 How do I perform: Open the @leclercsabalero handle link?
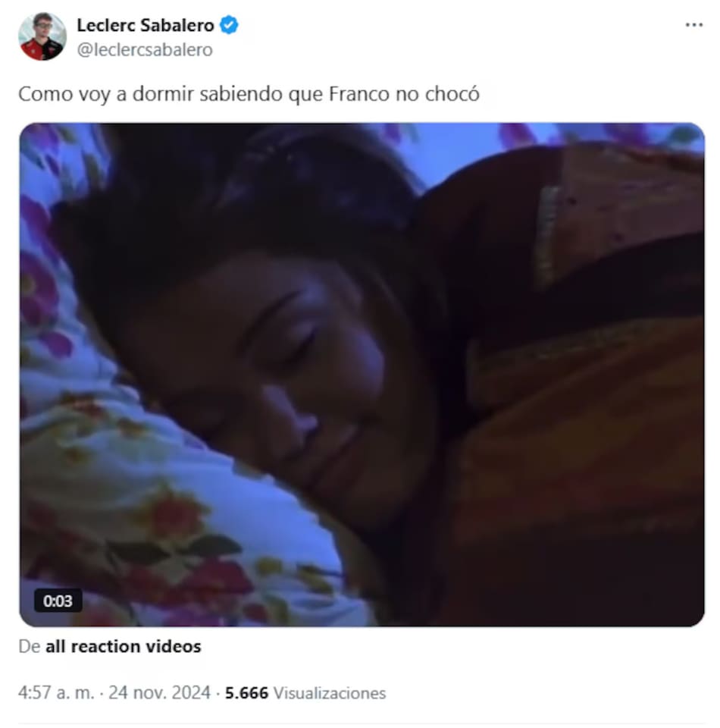[145, 50]
